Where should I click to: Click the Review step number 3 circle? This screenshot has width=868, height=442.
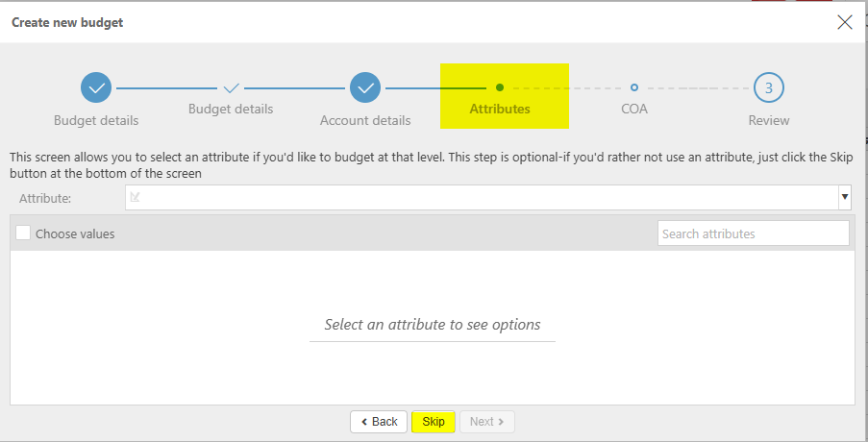tap(769, 87)
